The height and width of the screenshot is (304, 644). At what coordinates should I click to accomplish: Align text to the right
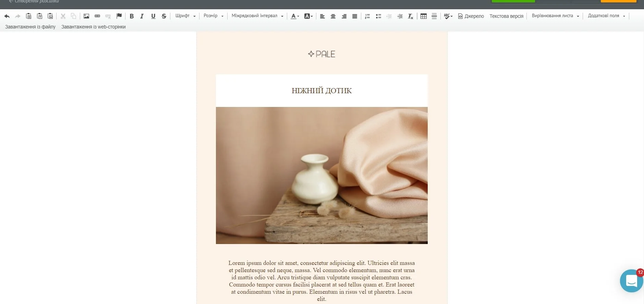tap(344, 16)
